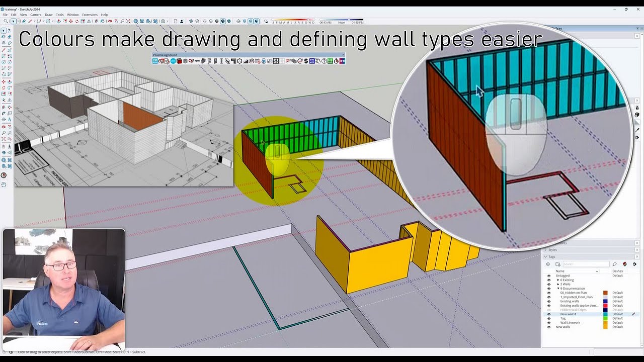This screenshot has width=644, height=362.
Task: Click the new document icon in top toolbar
Action: (176, 21)
